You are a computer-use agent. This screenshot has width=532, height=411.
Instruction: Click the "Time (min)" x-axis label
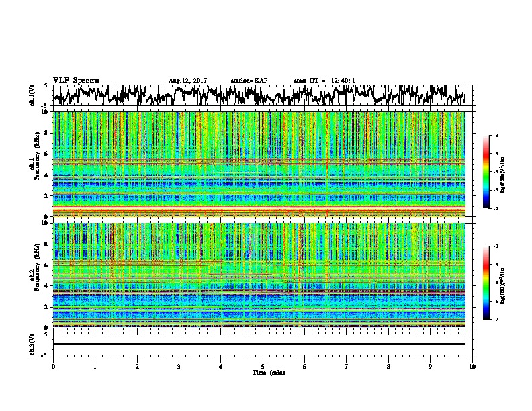tap(269, 373)
